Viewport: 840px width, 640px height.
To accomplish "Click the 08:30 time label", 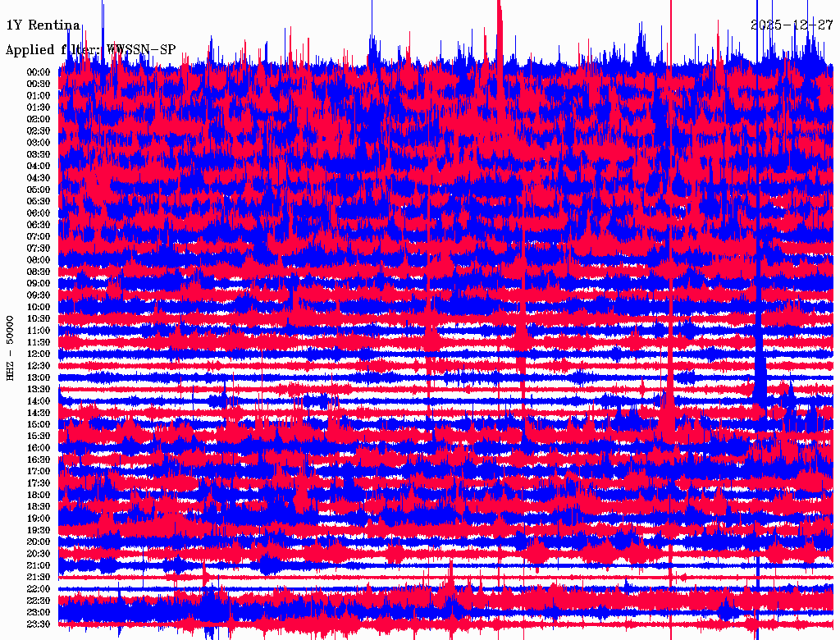I will point(39,272).
